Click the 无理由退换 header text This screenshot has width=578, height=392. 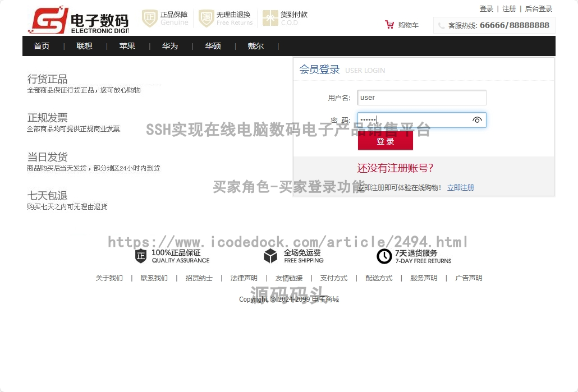[x=233, y=15]
